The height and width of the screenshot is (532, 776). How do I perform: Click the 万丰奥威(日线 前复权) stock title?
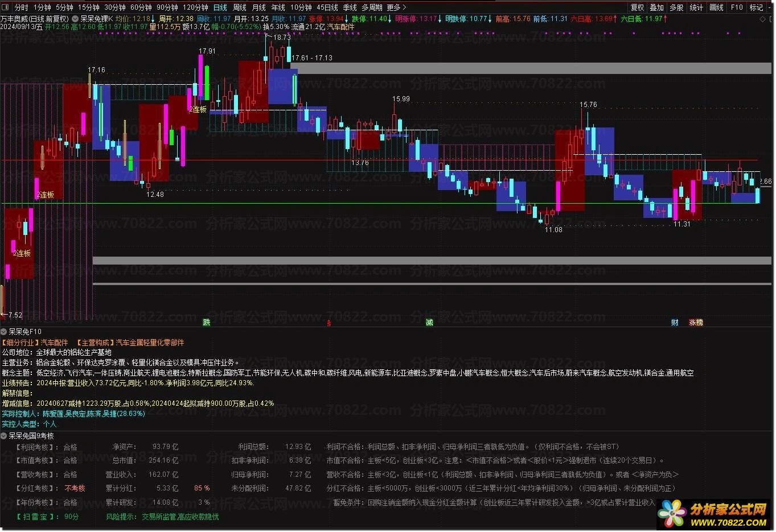35,19
